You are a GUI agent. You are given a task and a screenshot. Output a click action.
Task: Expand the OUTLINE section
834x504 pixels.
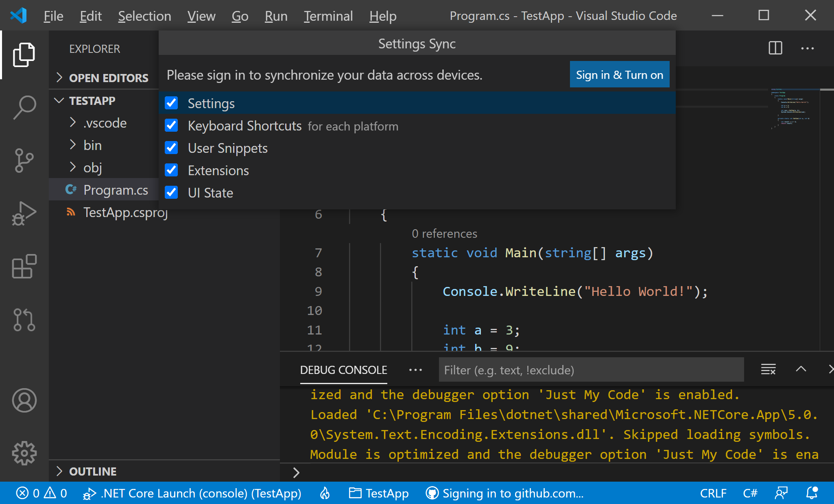click(x=93, y=471)
